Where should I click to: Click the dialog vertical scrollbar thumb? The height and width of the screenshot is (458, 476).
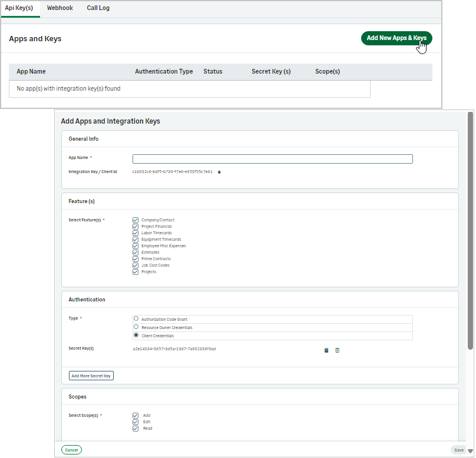pyautogui.click(x=471, y=231)
